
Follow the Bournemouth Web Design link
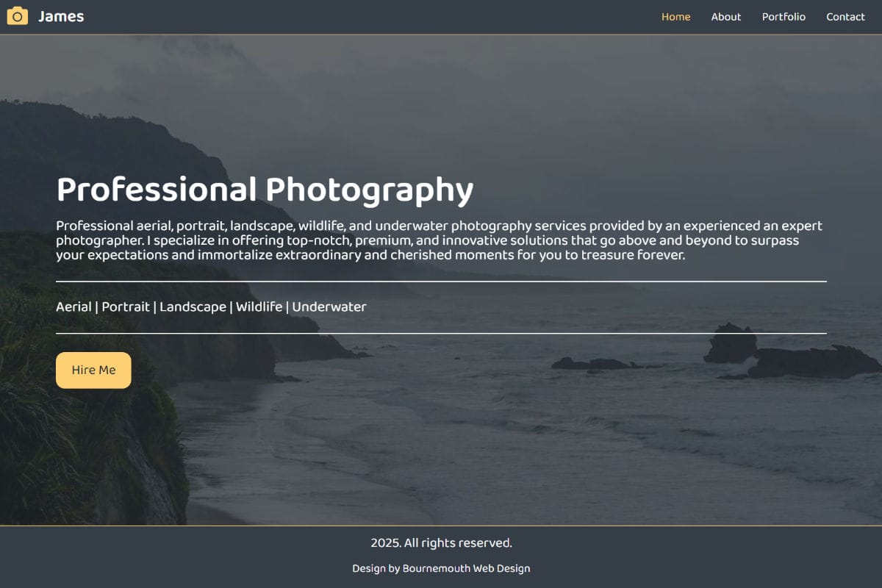coord(465,567)
